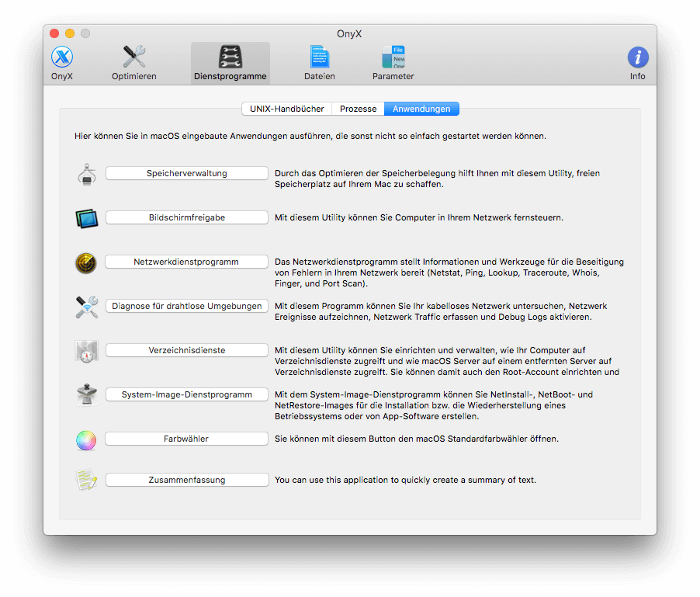Launch System-Image-Dienstprogramm via its button

click(x=186, y=394)
